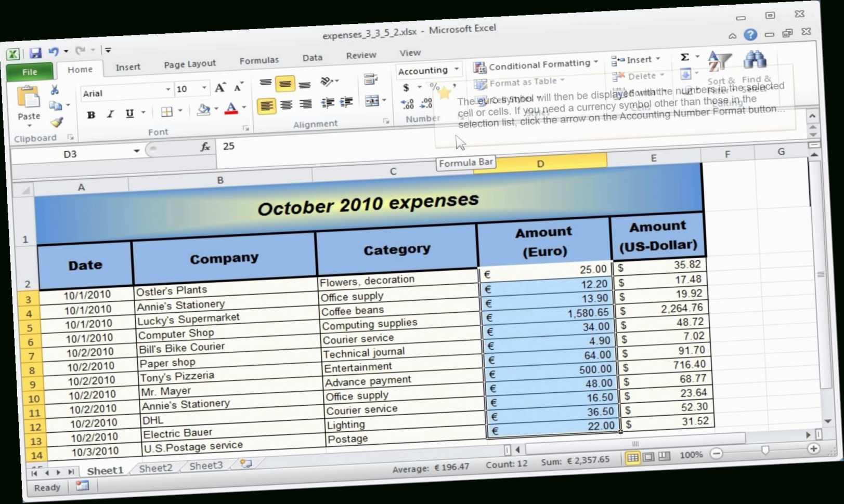Viewport: 844px width, 504px height.
Task: Open the Name Box dropdown arrow
Action: pos(136,151)
